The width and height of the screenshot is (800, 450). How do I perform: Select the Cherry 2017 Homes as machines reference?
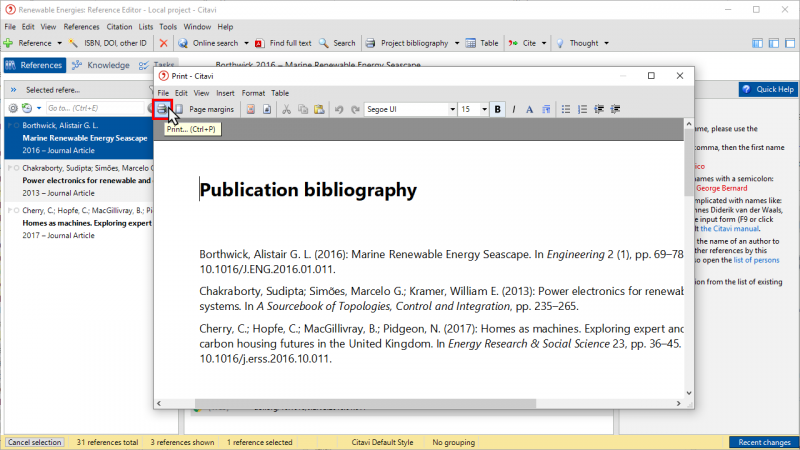click(78, 223)
